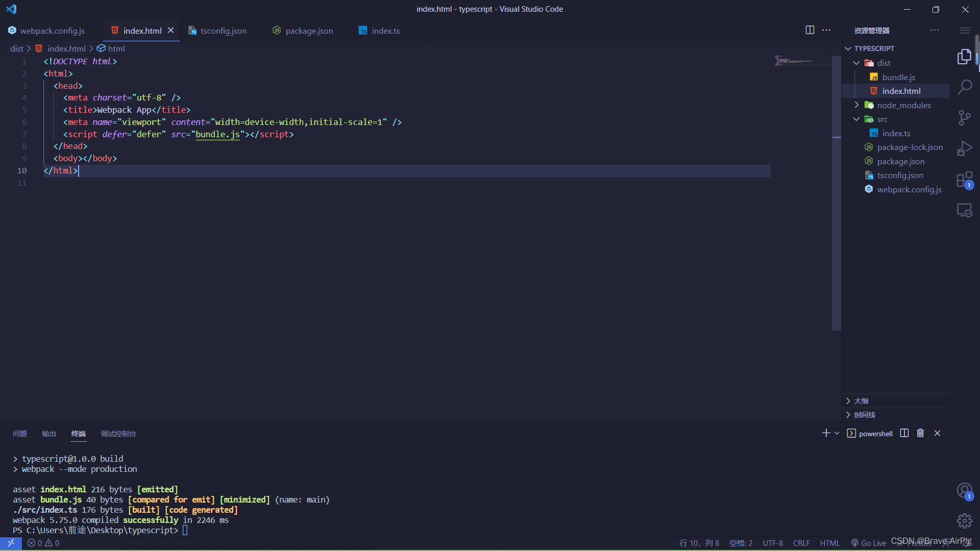Close the index.html editor tab
The width and height of the screenshot is (980, 551).
(x=171, y=31)
